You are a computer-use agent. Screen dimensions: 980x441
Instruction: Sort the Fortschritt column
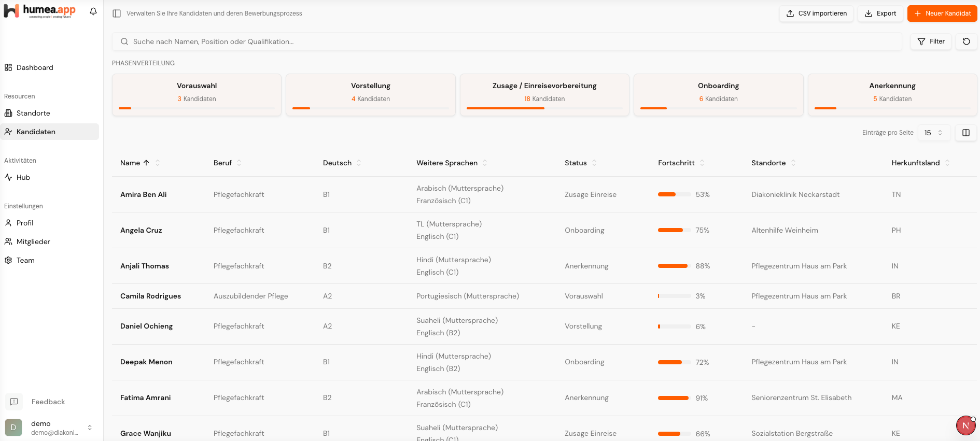point(702,163)
